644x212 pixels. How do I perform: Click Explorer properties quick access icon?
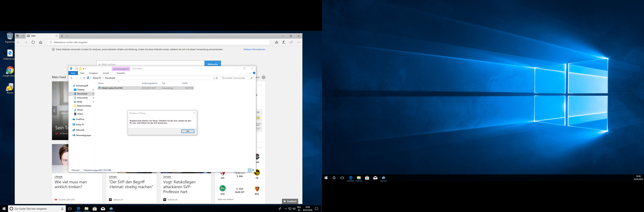[x=77, y=68]
